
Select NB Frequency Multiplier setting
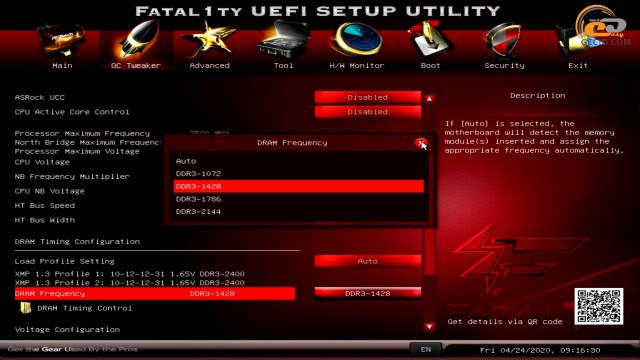pyautogui.click(x=72, y=176)
